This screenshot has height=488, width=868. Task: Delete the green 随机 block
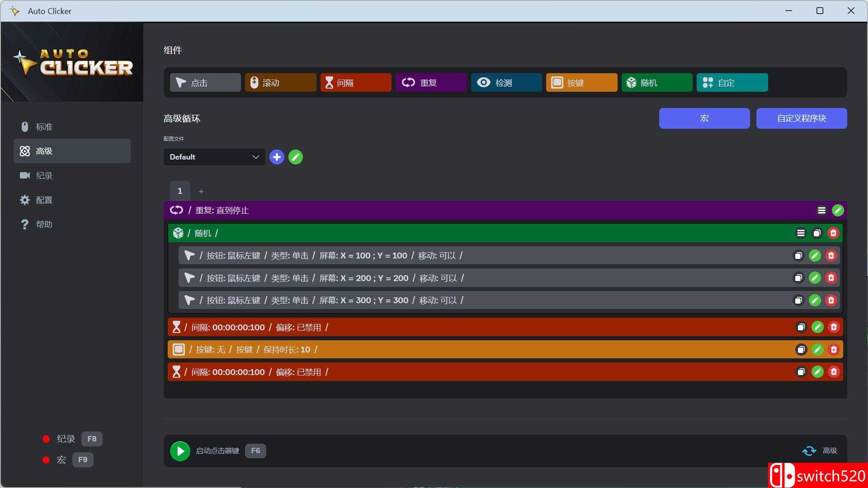click(x=833, y=233)
